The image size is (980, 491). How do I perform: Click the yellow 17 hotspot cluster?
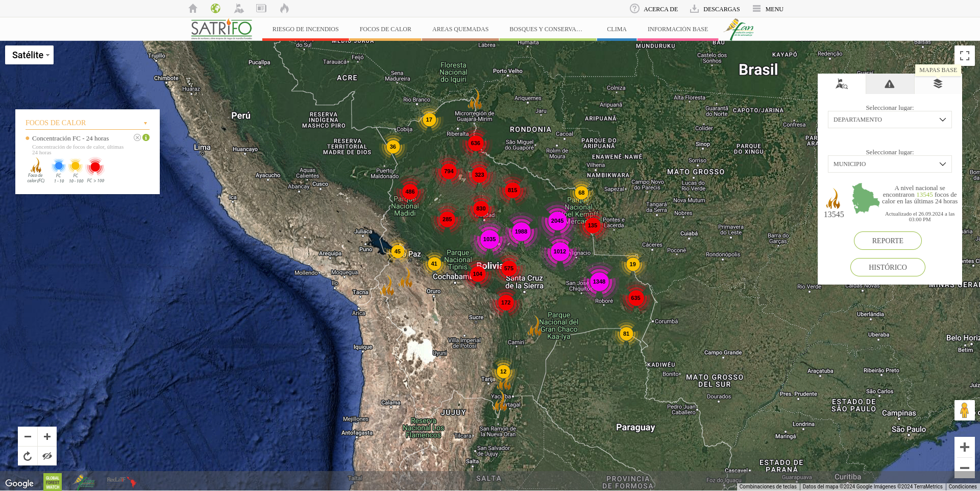(429, 120)
